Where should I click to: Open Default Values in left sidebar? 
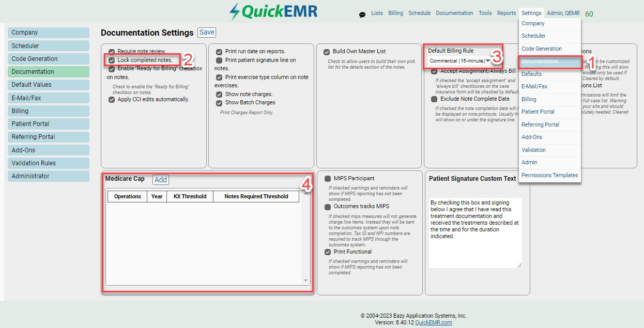[49, 85]
